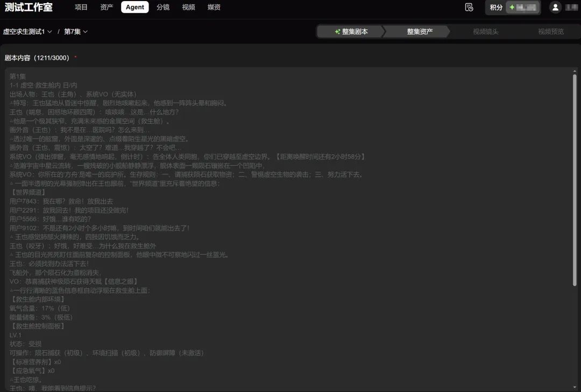Select the 视频镜头 workflow step

pyautogui.click(x=487, y=31)
